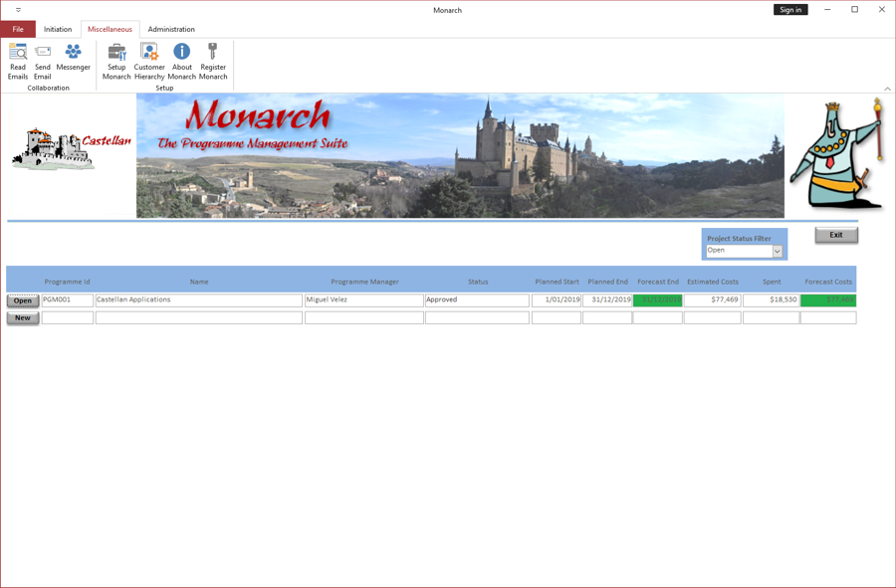The width and height of the screenshot is (896, 588).
Task: Open the Customer Hierarchy tool
Action: coord(149,61)
